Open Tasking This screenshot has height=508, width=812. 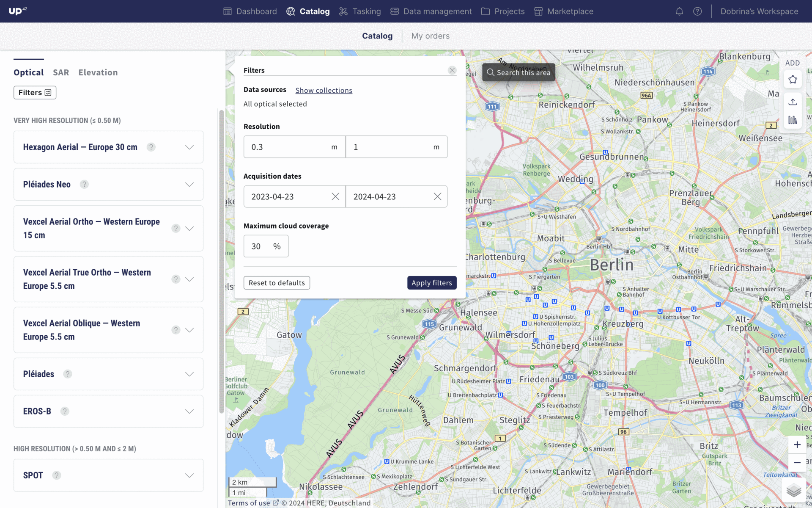(x=360, y=11)
